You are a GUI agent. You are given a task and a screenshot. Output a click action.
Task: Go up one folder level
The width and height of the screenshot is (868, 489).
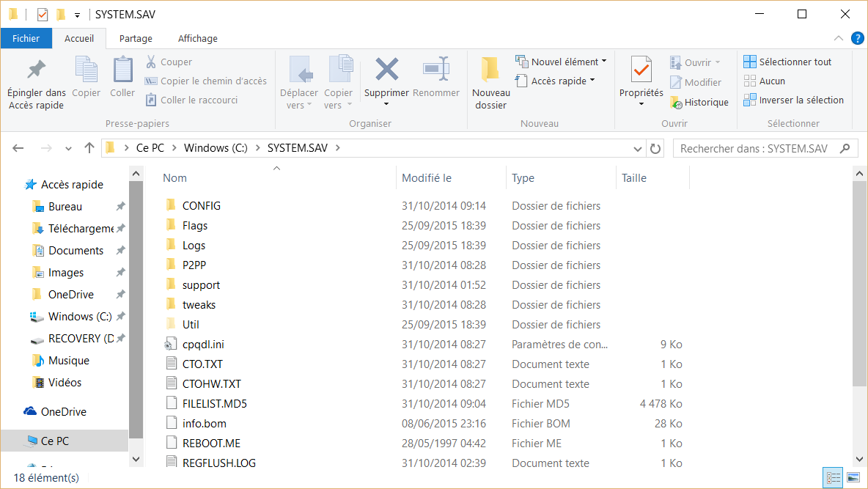tap(89, 148)
